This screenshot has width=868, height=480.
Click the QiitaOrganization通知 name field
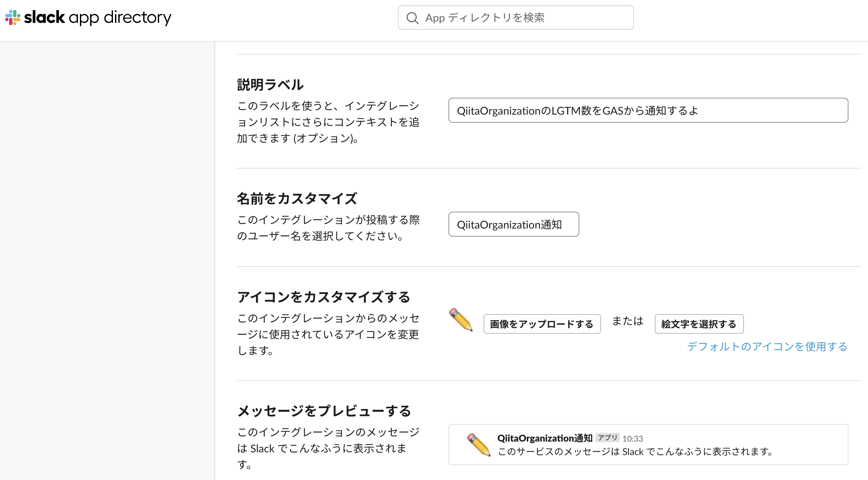pos(513,224)
